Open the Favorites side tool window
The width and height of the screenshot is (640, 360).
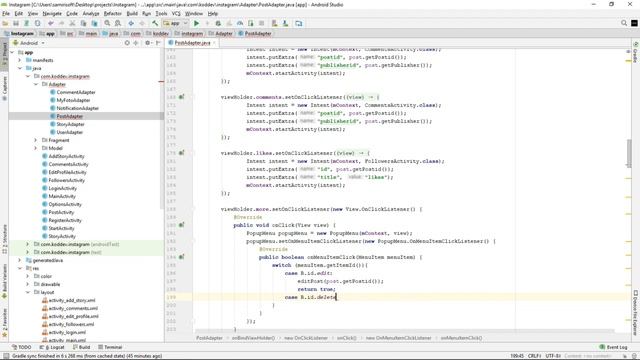click(4, 323)
